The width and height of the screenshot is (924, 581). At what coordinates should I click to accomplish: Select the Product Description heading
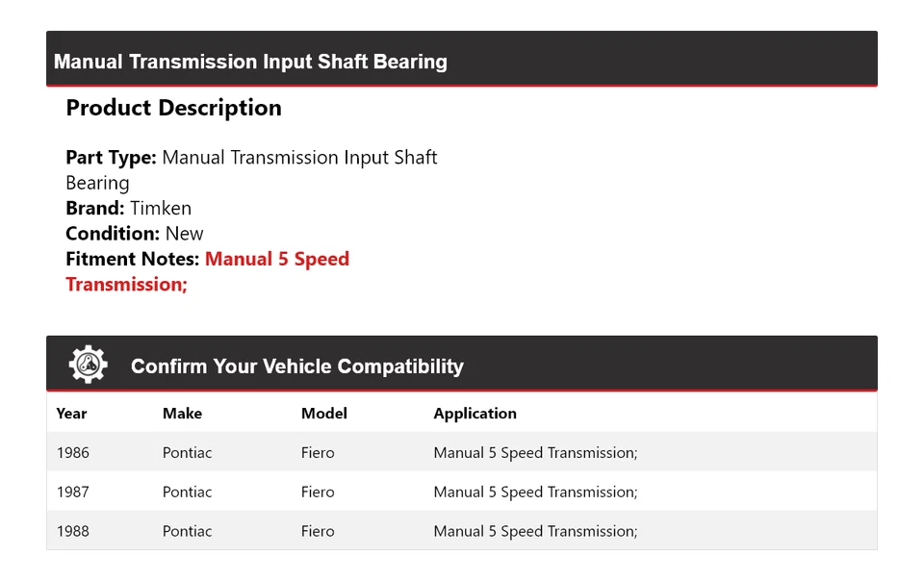coord(174,109)
